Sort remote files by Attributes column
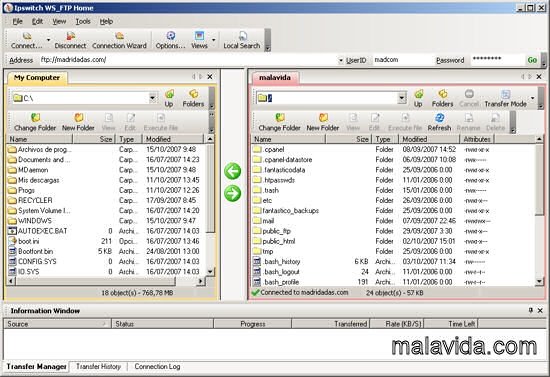 (477, 139)
